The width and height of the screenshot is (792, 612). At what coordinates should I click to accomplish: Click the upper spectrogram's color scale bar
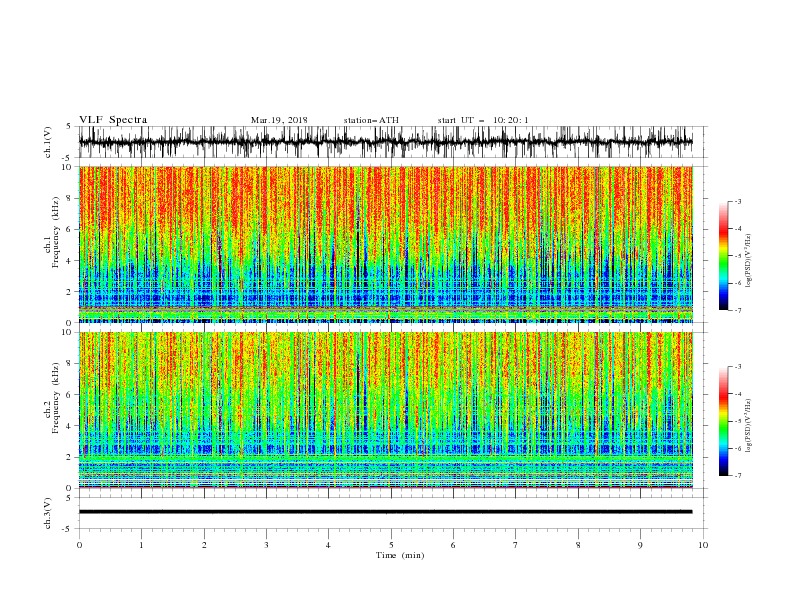point(724,256)
